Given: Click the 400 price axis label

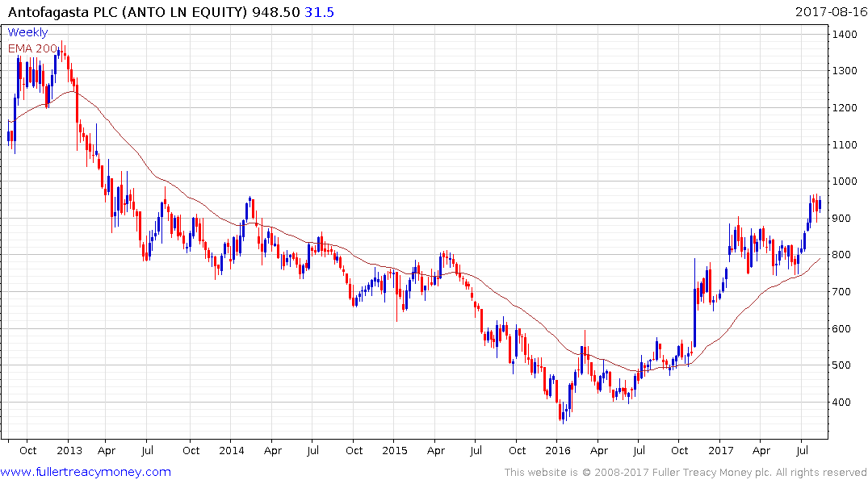Looking at the screenshot, I should click(841, 403).
